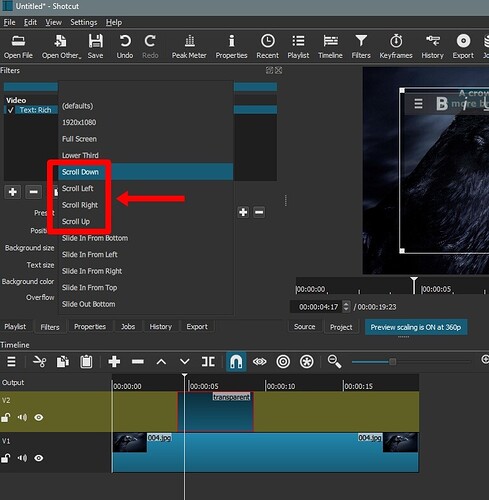Choose Slide In From Bottom preset
489x500 pixels.
coord(95,238)
